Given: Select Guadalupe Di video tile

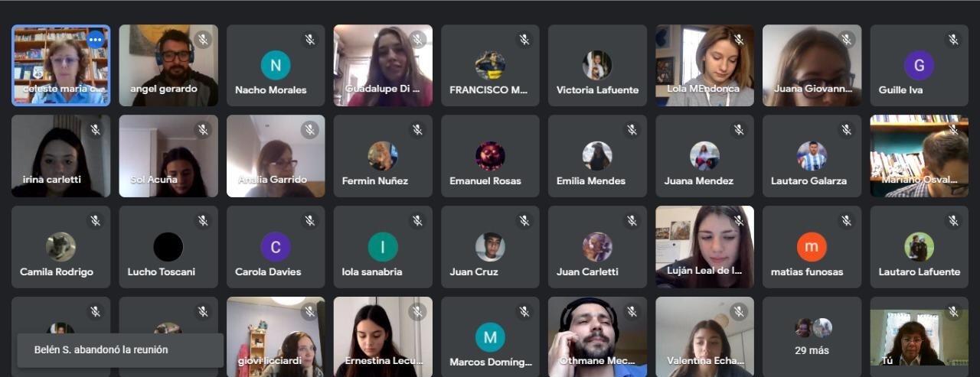Looking at the screenshot, I should (383, 65).
